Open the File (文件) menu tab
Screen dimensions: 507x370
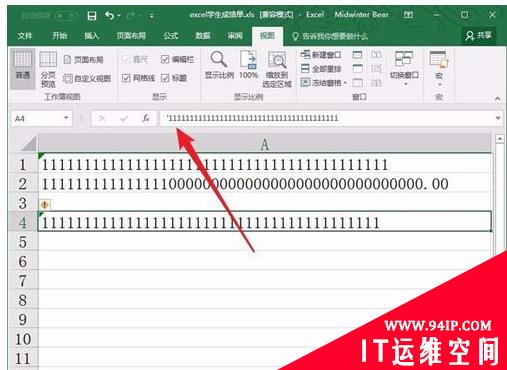coord(25,36)
